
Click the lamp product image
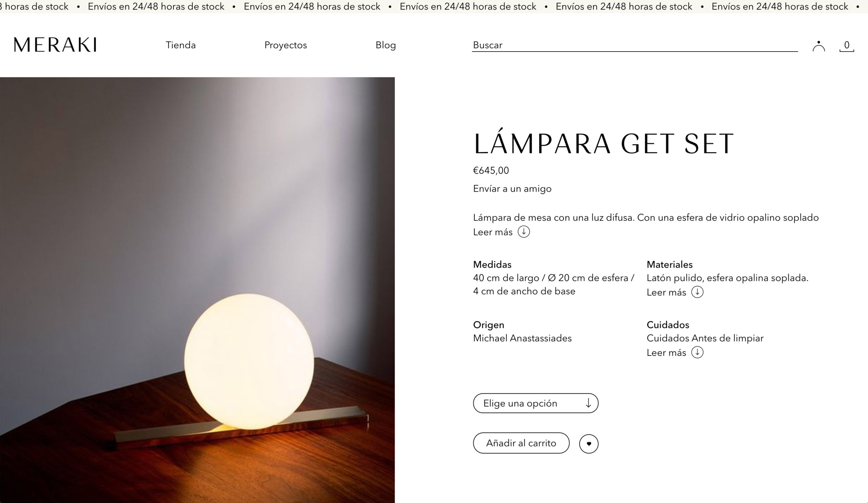pos(197,289)
